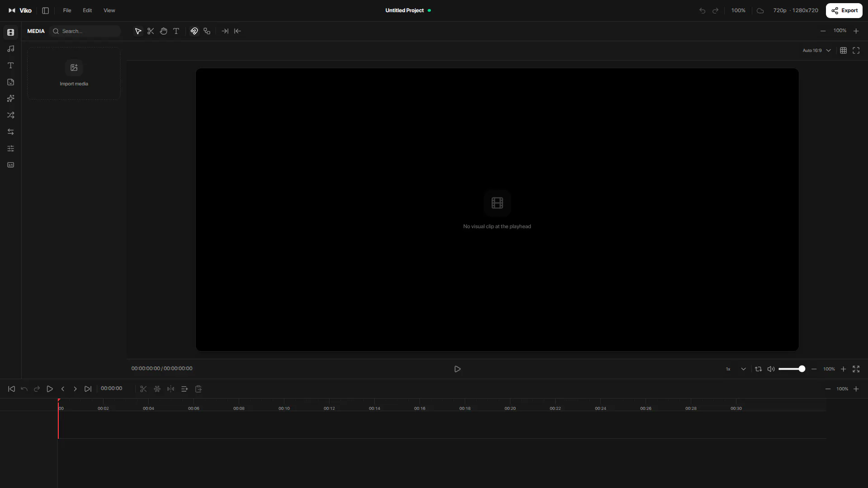Click undo in the top bar

[x=702, y=10]
